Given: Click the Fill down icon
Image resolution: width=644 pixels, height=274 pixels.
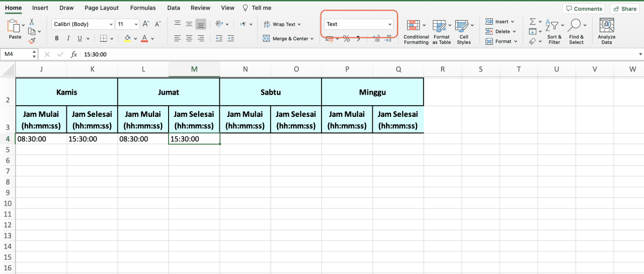Looking at the screenshot, I should point(533,31).
